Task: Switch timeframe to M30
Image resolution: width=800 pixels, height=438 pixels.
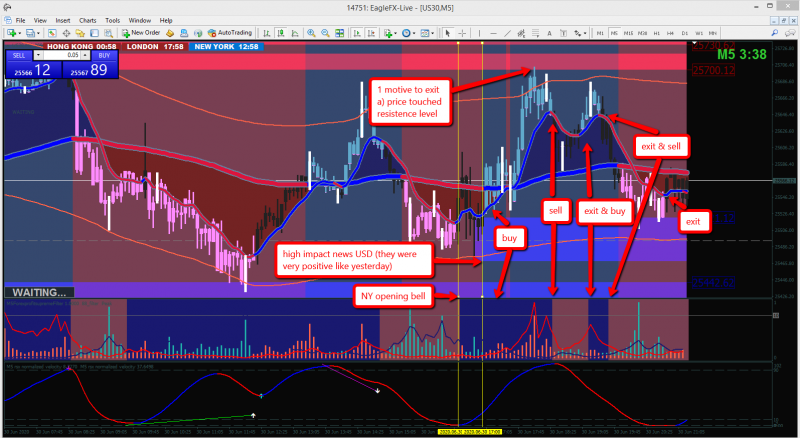Action: tap(642, 33)
